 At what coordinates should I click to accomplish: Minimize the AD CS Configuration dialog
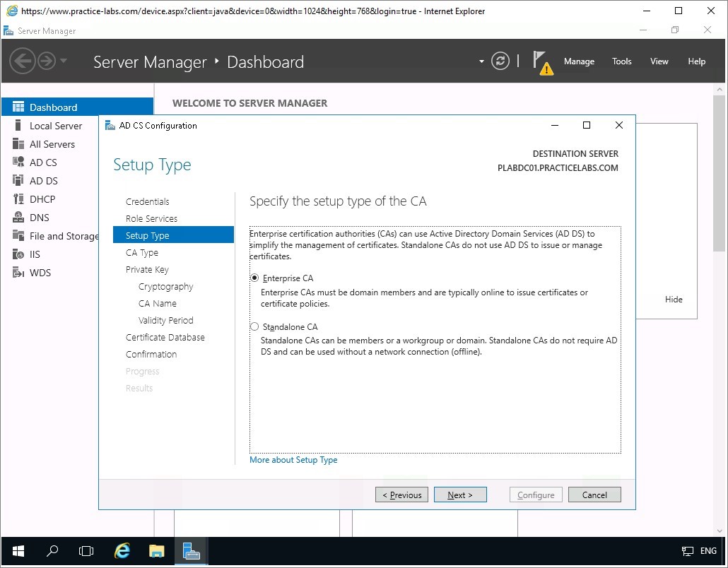[x=555, y=125]
